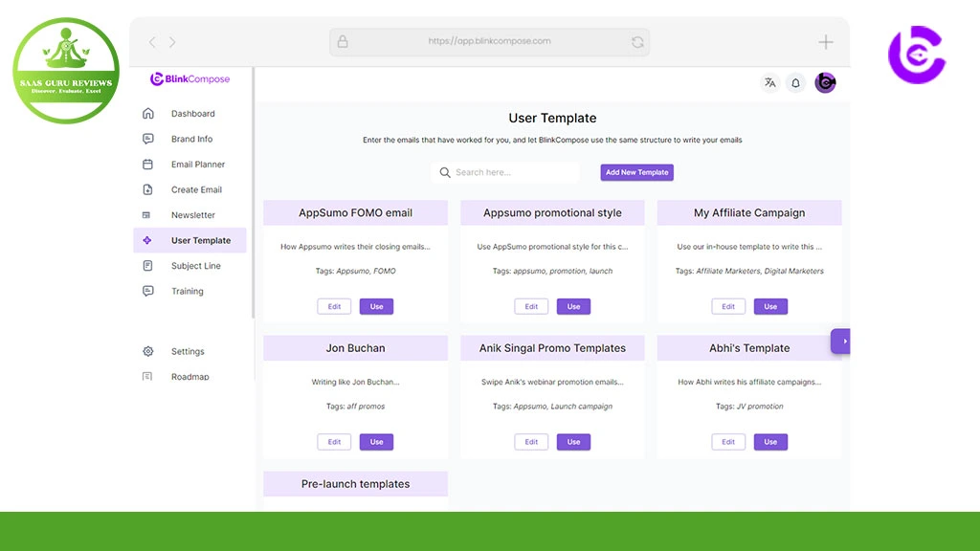Click the Training message icon
980x551 pixels.
pyautogui.click(x=148, y=291)
